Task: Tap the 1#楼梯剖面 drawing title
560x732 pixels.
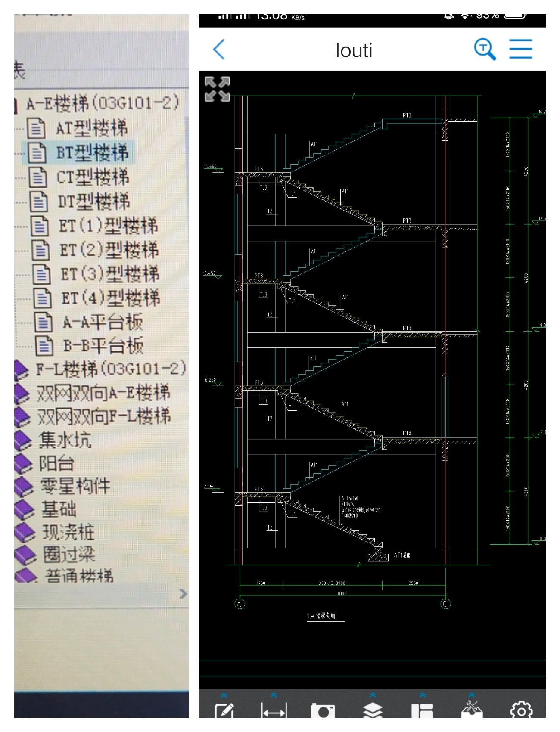Action: coord(321,616)
